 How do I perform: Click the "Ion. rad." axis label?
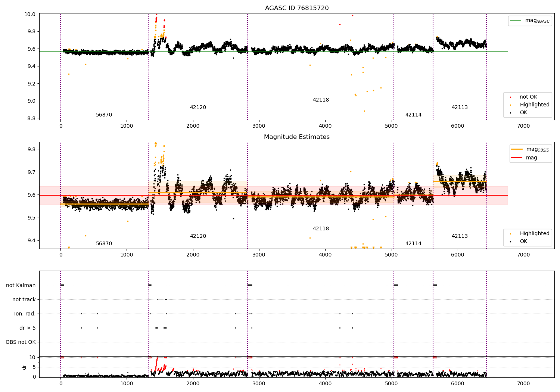(x=25, y=314)
